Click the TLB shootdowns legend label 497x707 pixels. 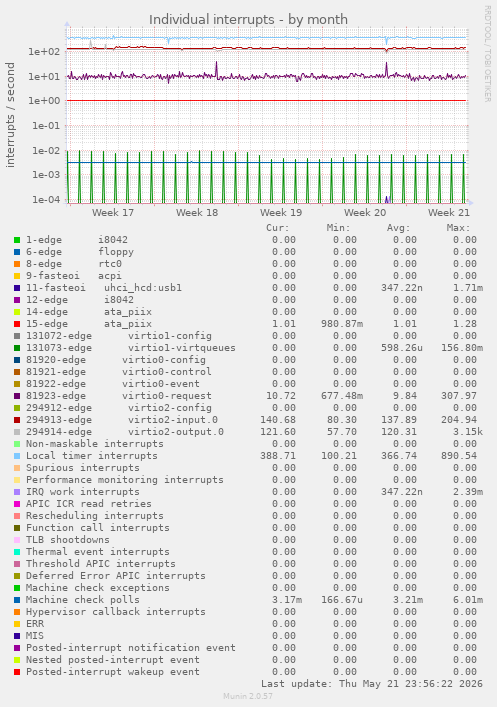click(68, 540)
